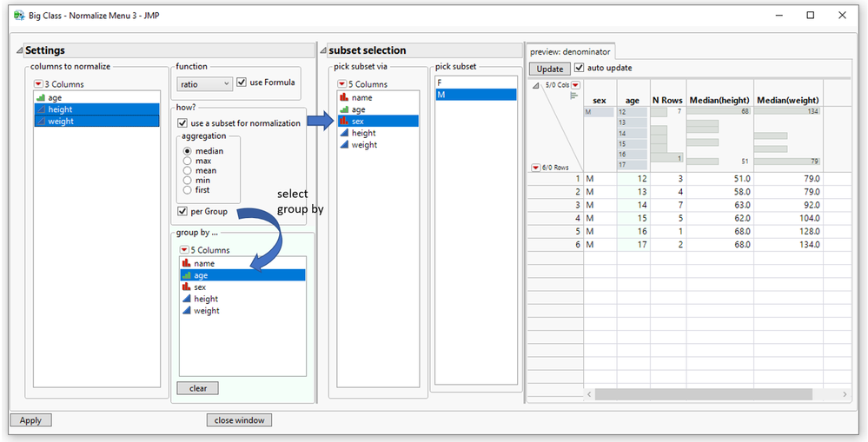Select median aggregation
This screenshot has height=442, width=868.
tap(187, 151)
